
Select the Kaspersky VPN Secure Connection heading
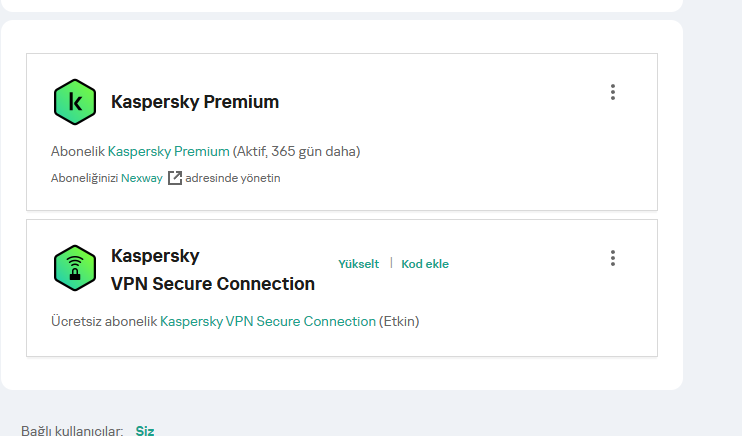[x=212, y=270]
